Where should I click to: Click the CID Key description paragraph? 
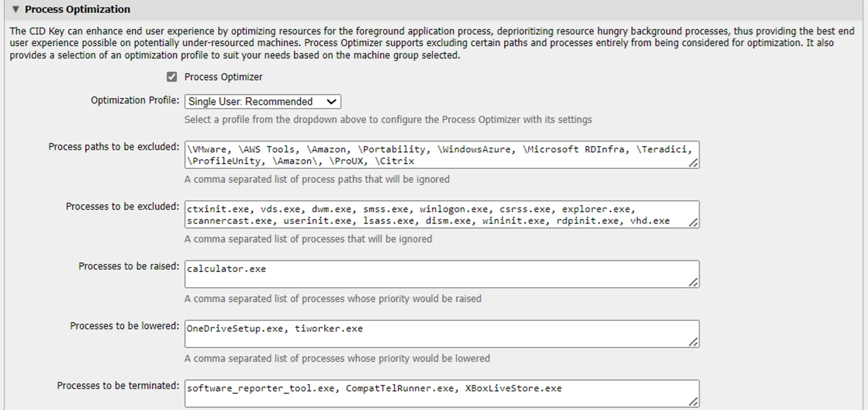click(x=432, y=43)
